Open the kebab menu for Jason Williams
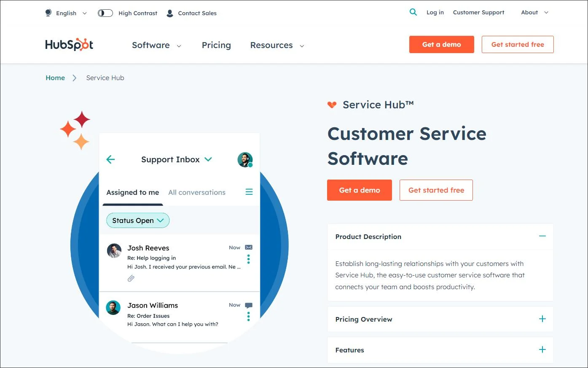This screenshot has height=368, width=588. tap(248, 316)
